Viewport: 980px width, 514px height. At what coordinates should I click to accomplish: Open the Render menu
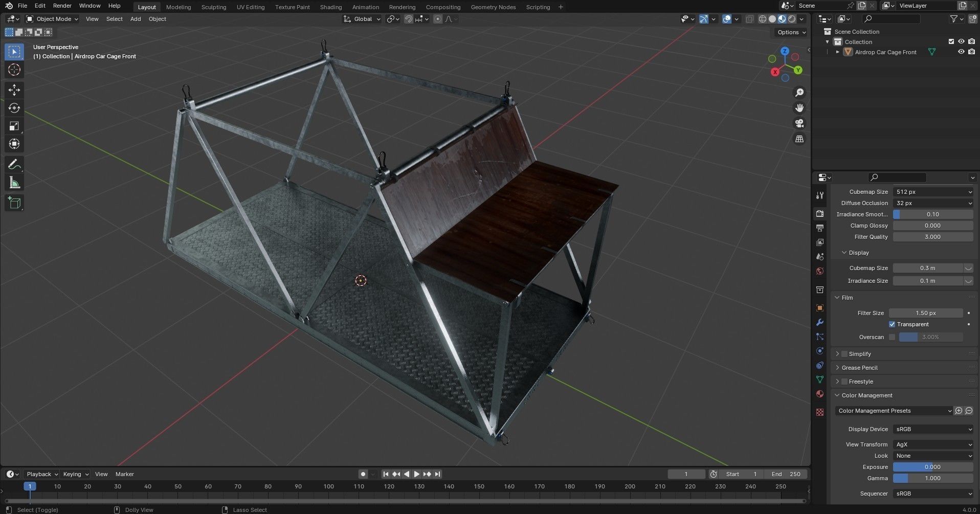62,6
